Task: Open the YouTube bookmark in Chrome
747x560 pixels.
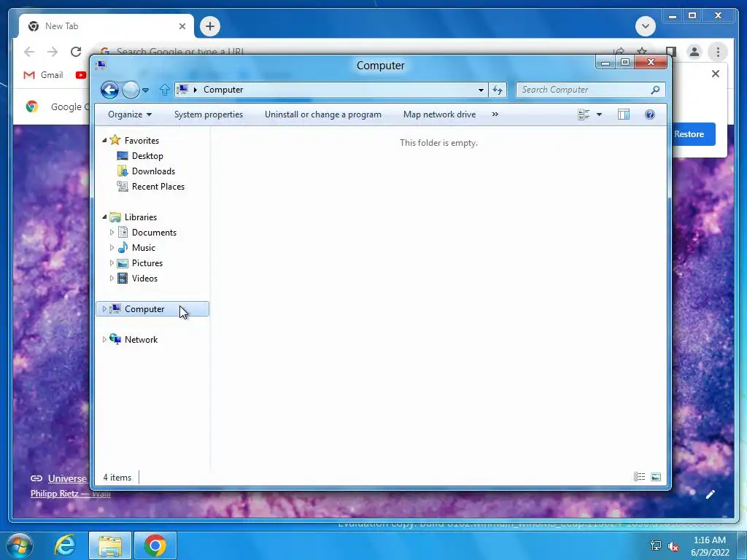Action: (81, 75)
